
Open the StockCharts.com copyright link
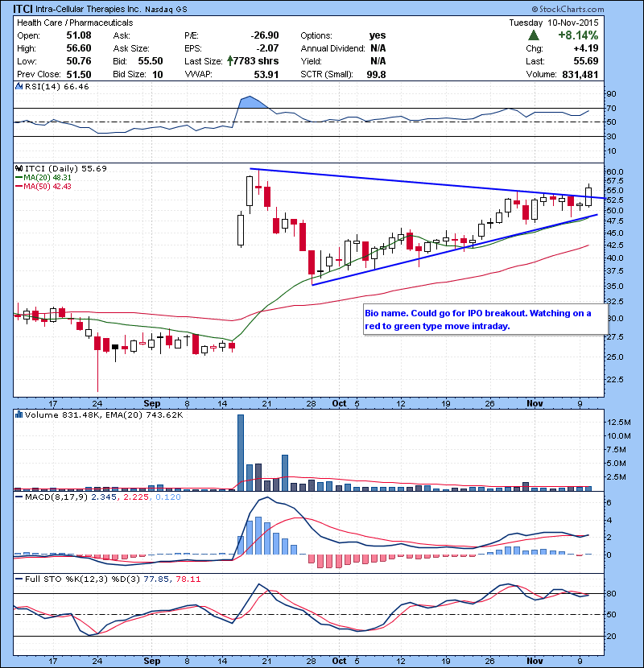(x=568, y=9)
